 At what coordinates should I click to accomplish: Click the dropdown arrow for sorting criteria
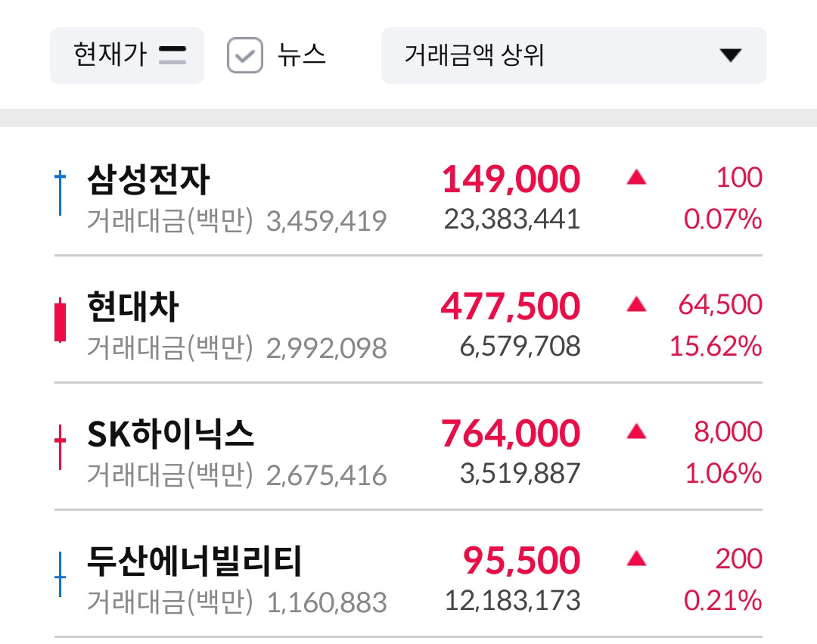[x=730, y=55]
